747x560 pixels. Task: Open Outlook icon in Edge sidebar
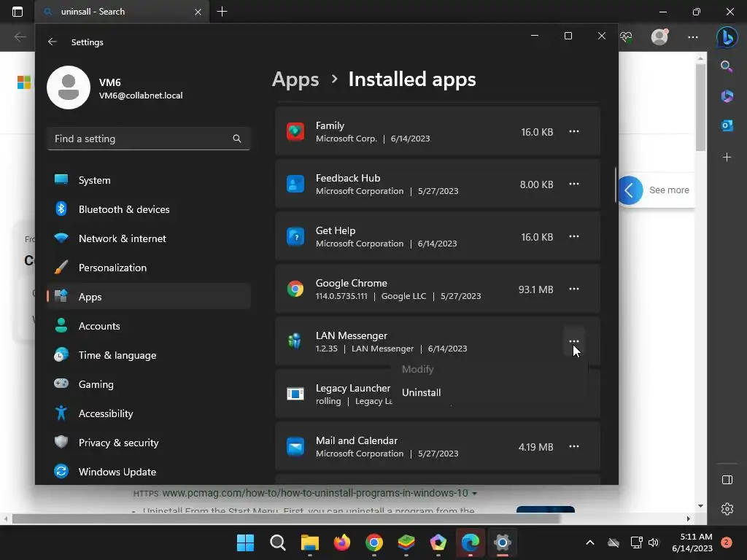coord(727,125)
